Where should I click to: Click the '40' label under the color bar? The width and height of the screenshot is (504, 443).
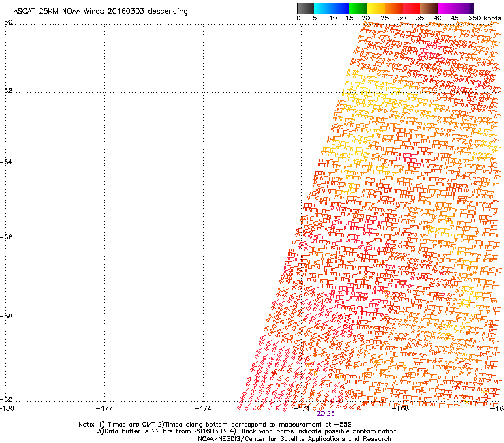tap(437, 18)
